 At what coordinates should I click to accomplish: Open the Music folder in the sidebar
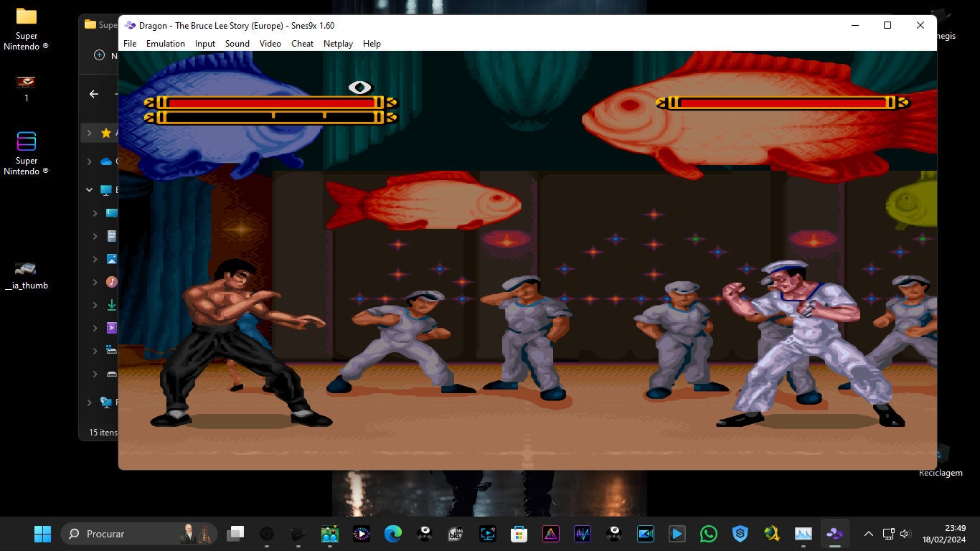pyautogui.click(x=111, y=281)
